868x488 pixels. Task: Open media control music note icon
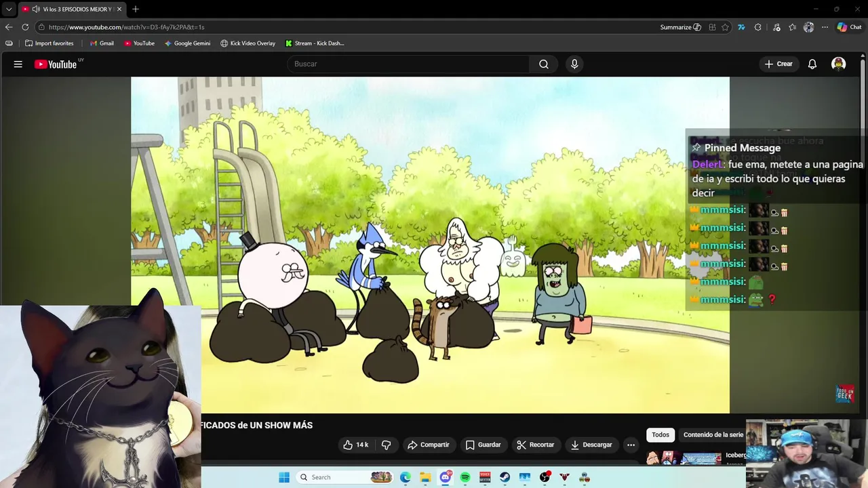(776, 27)
